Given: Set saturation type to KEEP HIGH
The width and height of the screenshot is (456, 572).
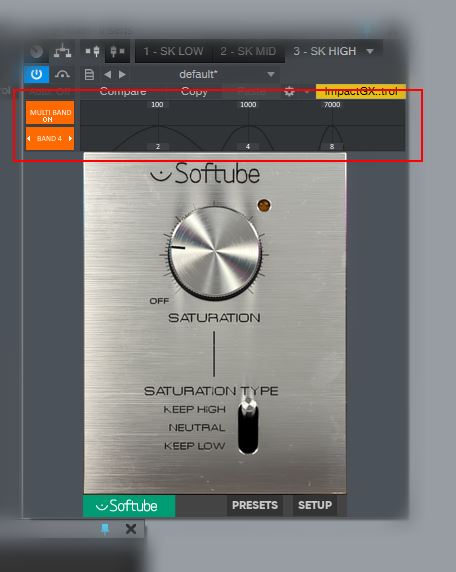Looking at the screenshot, I should tap(194, 409).
